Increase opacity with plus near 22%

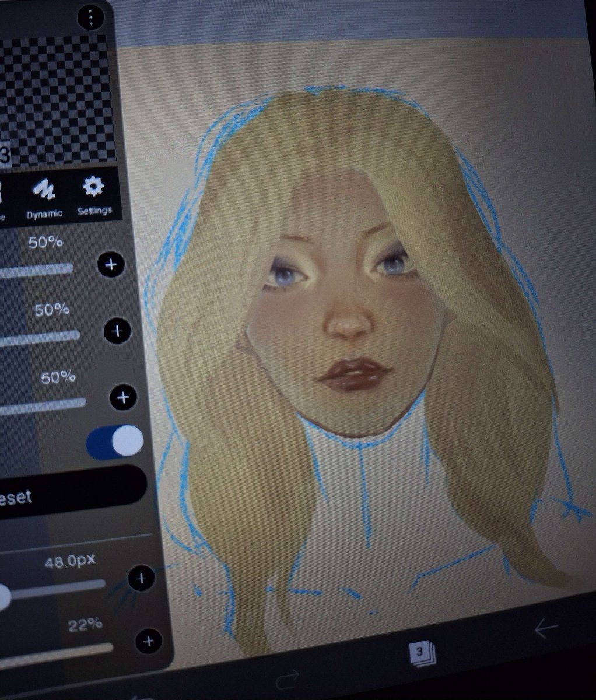(149, 641)
